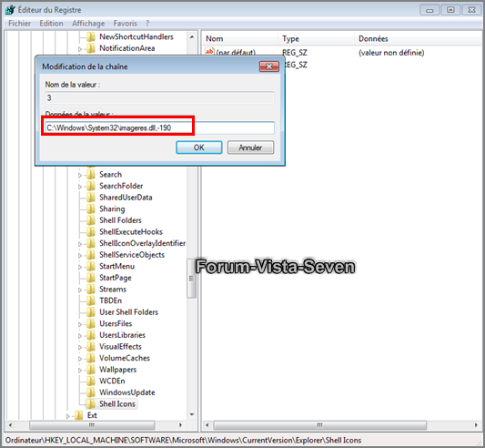Click the Annuler button
Image resolution: width=485 pixels, height=448 pixels.
point(250,148)
